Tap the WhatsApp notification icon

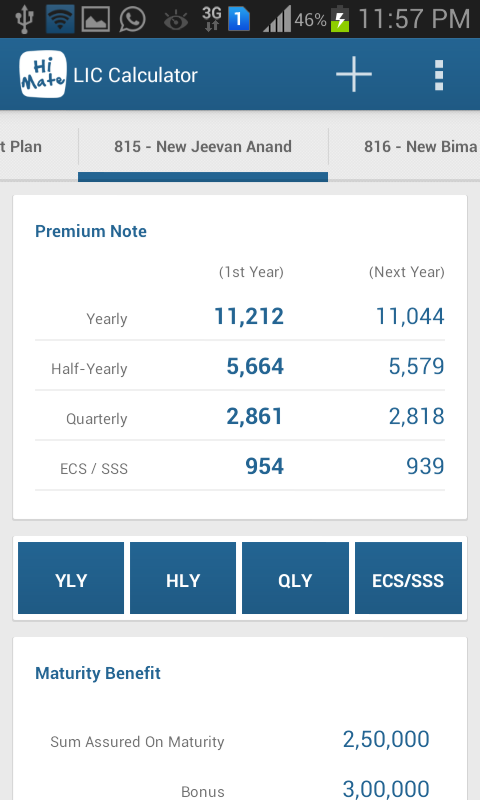pos(132,19)
